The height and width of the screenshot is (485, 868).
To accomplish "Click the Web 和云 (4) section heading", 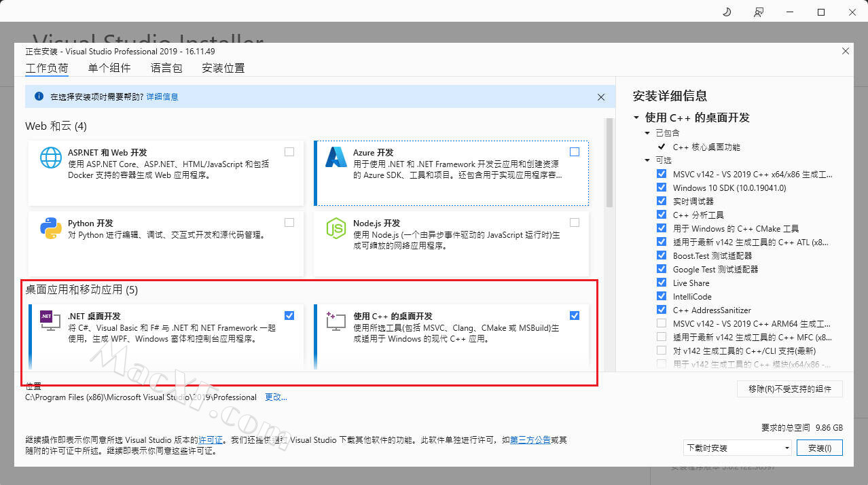I will 56,126.
